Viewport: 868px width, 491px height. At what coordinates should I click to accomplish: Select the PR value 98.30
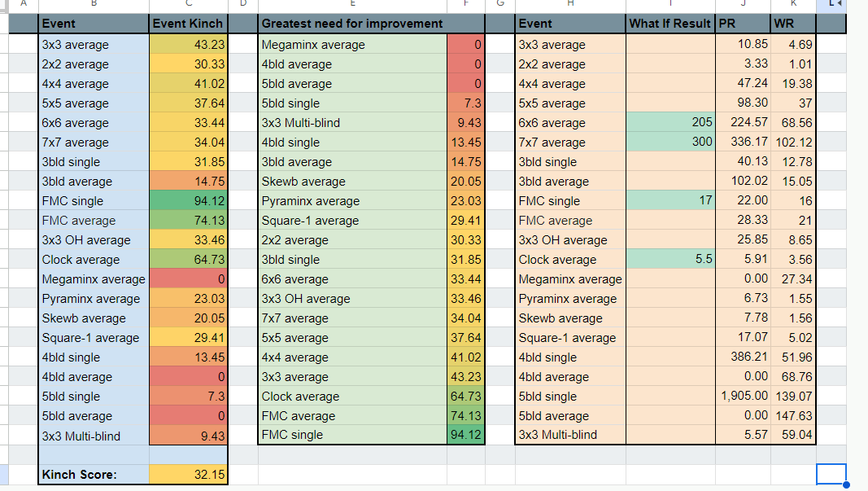tap(743, 103)
